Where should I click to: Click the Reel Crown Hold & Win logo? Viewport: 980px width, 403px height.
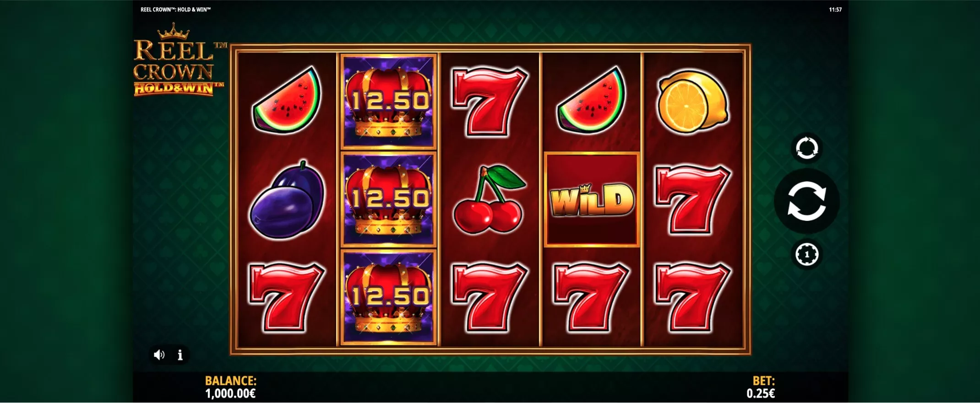[x=179, y=60]
